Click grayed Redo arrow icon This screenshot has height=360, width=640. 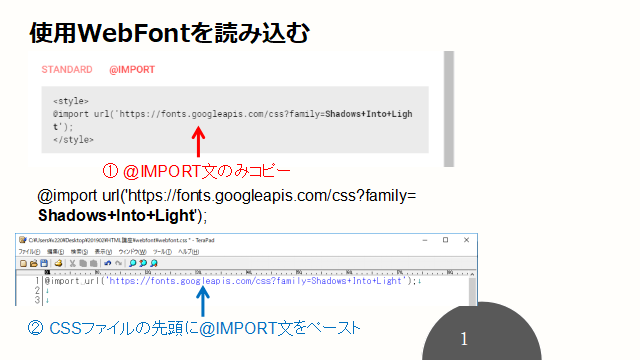pyautogui.click(x=118, y=263)
